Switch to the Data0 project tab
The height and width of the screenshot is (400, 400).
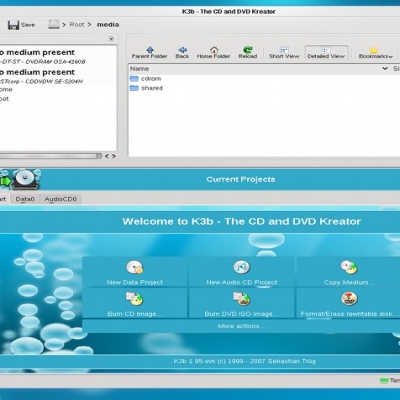[x=25, y=199]
